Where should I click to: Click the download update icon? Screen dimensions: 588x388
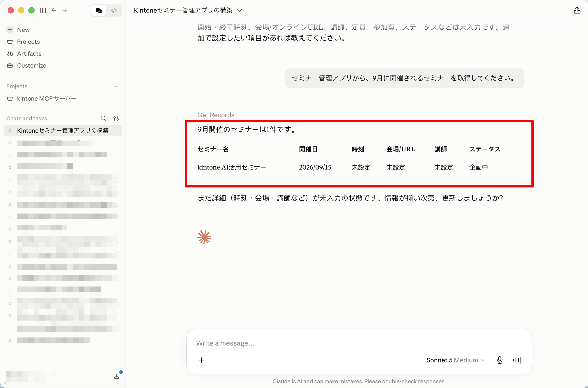coord(117,377)
